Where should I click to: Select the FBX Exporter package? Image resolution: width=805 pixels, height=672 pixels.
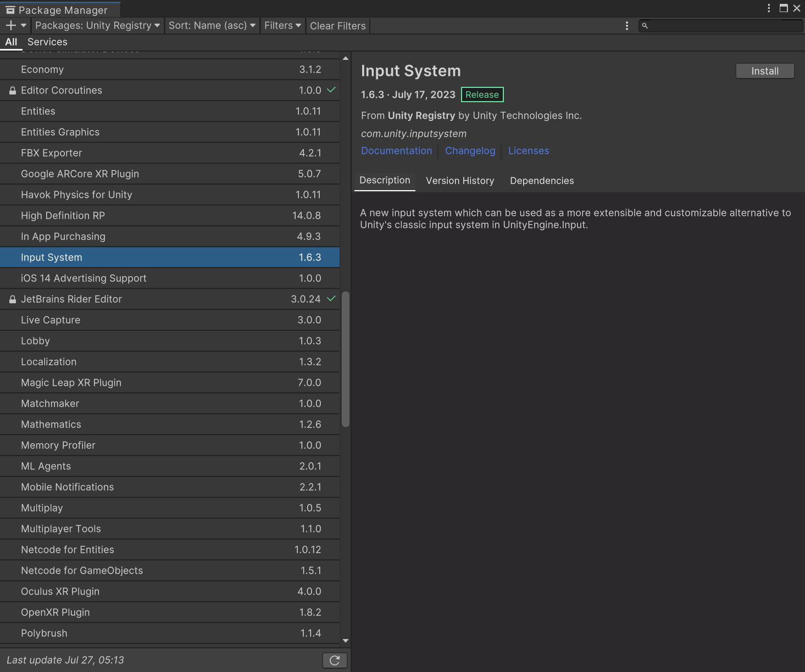(x=170, y=153)
